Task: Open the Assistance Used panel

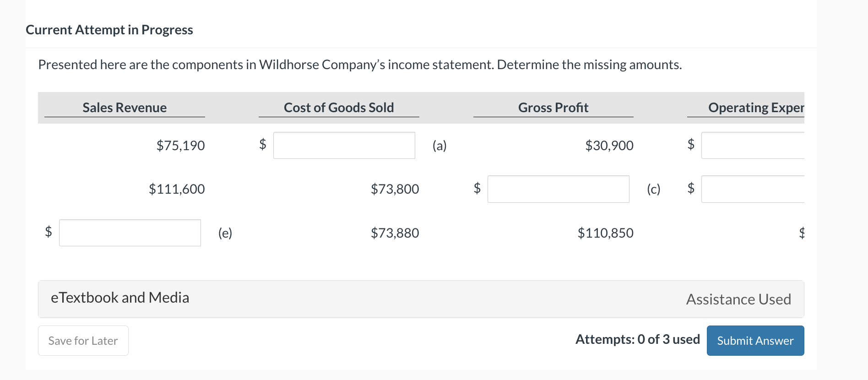Action: coord(738,299)
